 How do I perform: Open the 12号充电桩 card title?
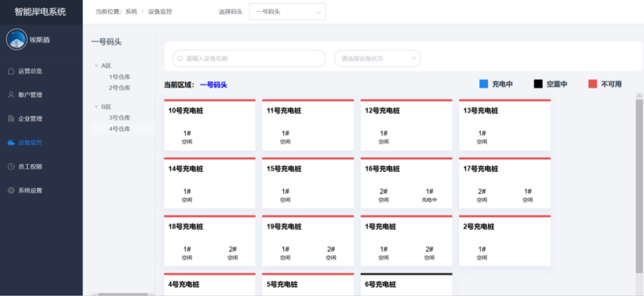click(x=383, y=111)
